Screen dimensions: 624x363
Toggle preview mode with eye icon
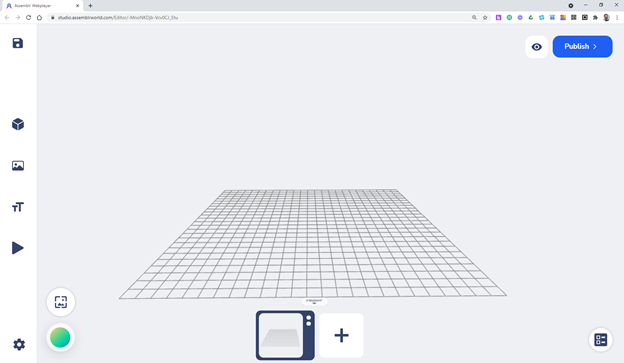pos(536,47)
